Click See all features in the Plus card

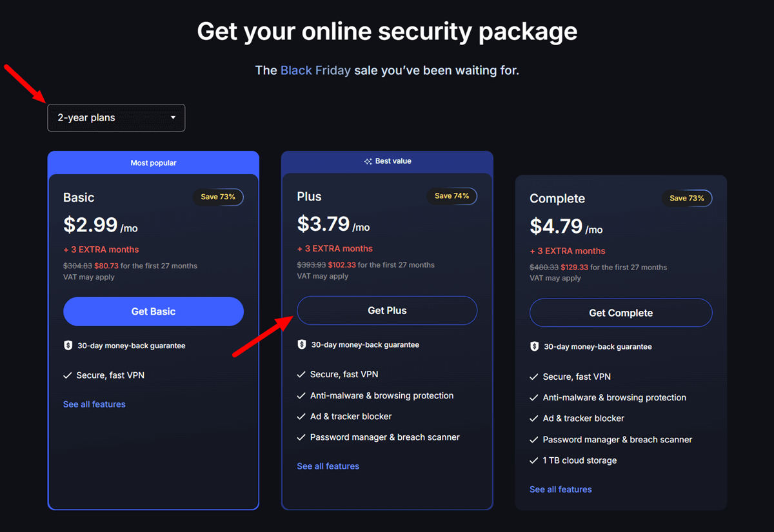click(x=328, y=466)
